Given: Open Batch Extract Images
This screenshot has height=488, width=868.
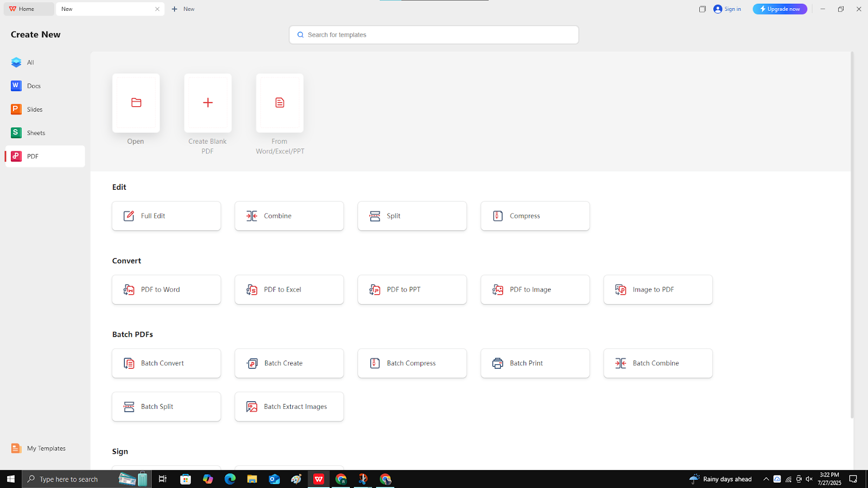Looking at the screenshot, I should 289,407.
